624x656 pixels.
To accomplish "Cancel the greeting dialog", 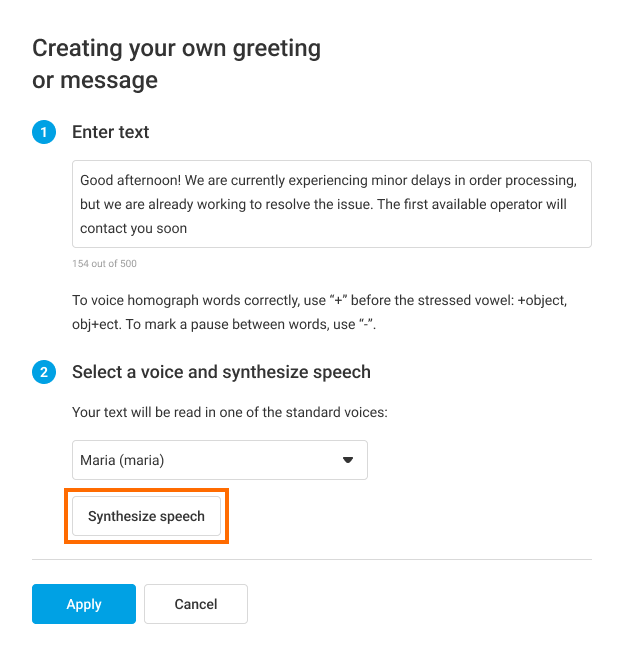I will tap(196, 604).
